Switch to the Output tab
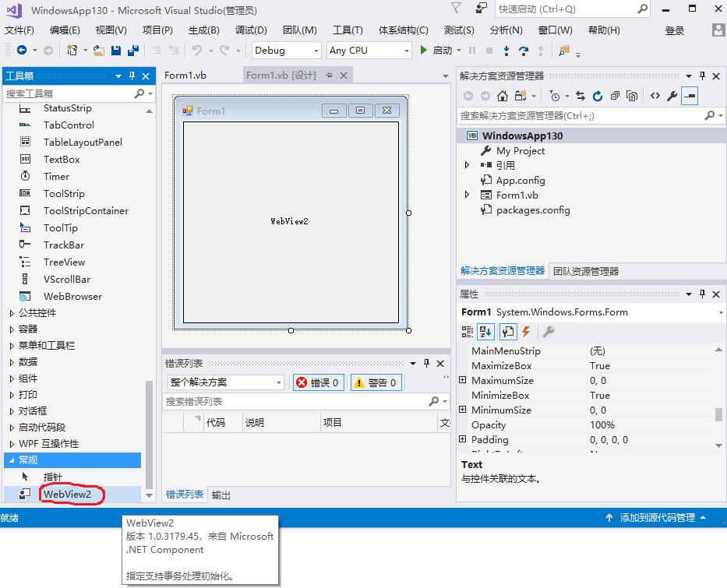The width and height of the screenshot is (727, 588). pos(221,495)
